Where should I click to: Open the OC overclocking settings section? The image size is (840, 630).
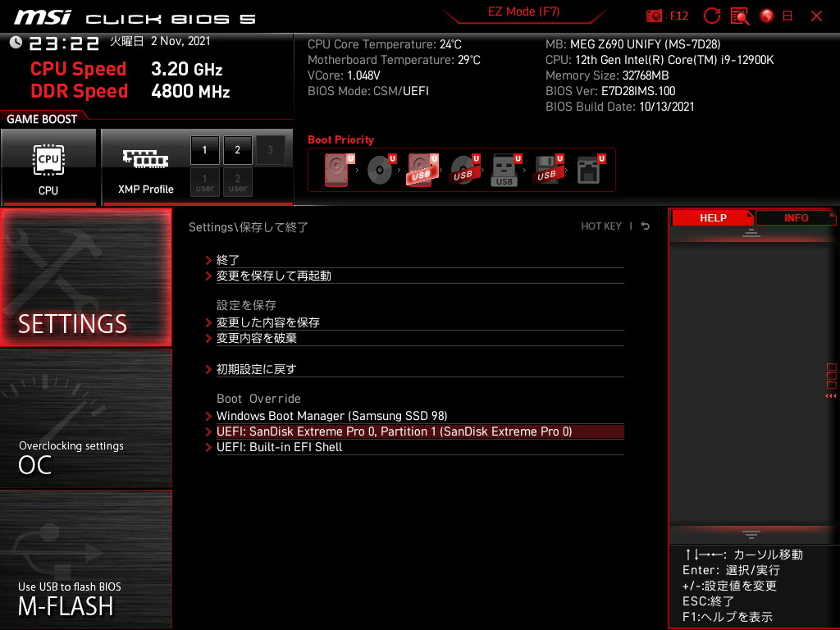(x=85, y=418)
